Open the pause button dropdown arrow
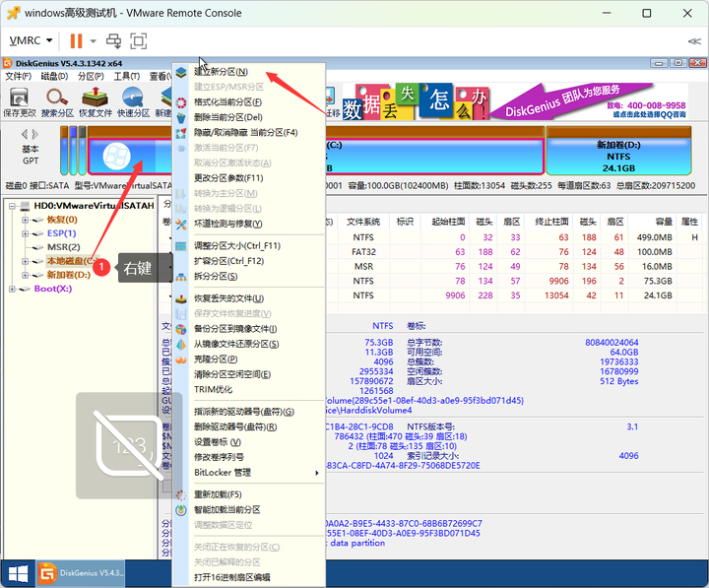Viewport: 709px width, 588px height. coord(94,40)
